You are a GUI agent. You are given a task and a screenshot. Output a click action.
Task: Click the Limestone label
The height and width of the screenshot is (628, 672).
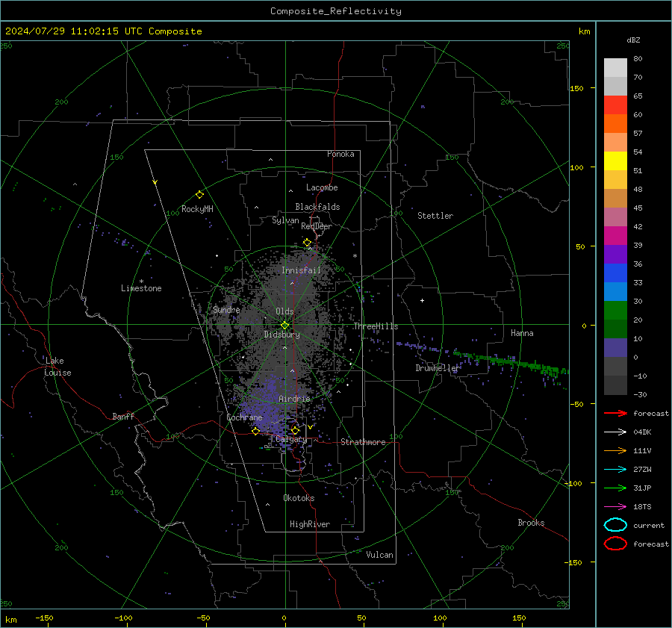tap(141, 288)
